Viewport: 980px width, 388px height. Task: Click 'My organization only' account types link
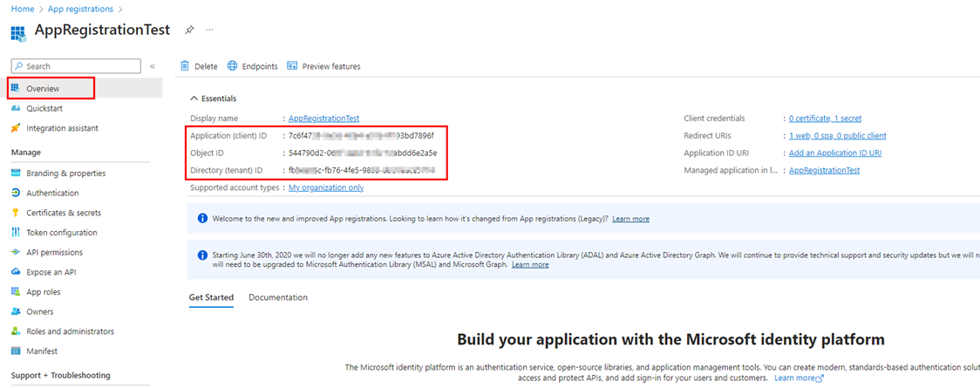(x=325, y=187)
